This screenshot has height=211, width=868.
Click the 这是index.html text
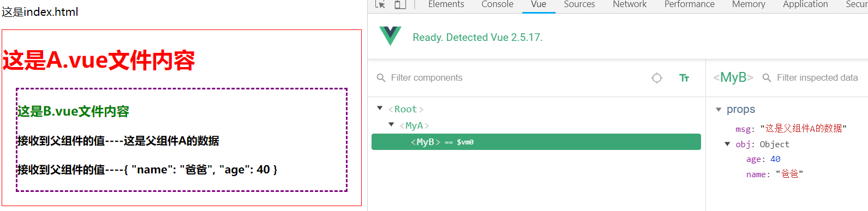pos(40,12)
